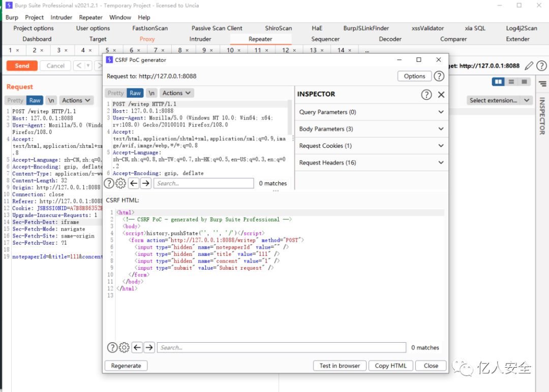Select top-bottom layout view icon
Image resolution: width=549 pixels, height=392 pixels.
tap(511, 82)
